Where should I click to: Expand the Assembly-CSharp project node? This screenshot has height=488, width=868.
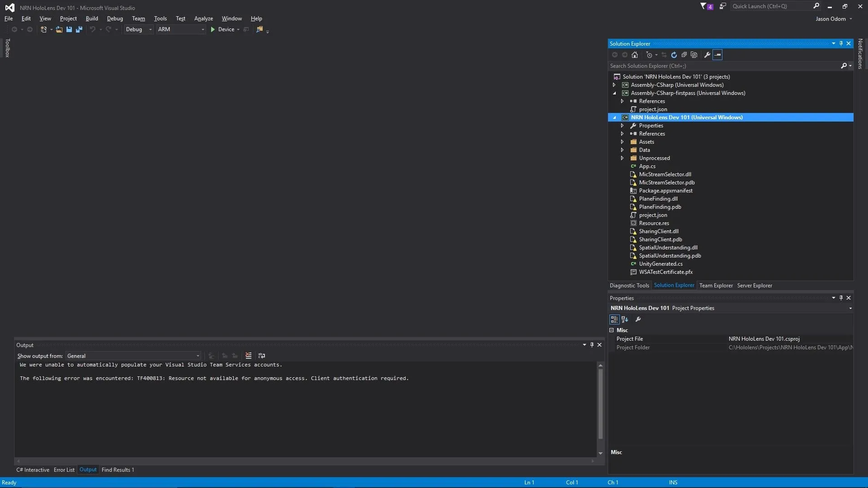614,85
